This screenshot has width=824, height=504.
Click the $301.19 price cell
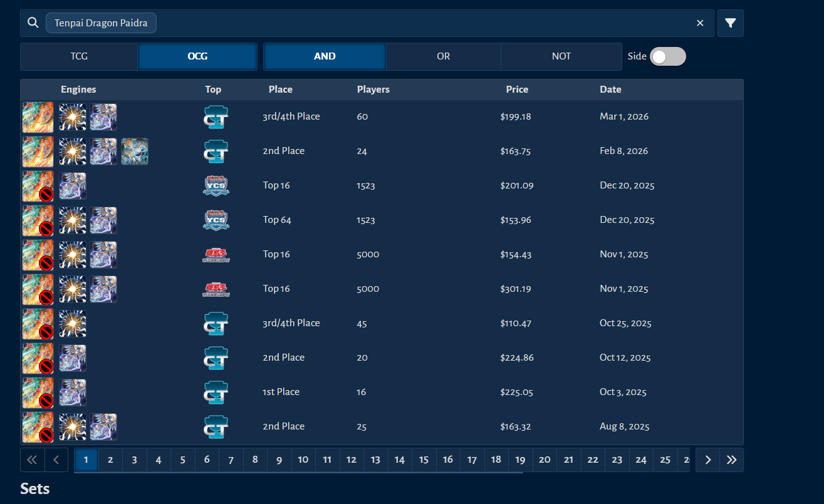click(516, 289)
